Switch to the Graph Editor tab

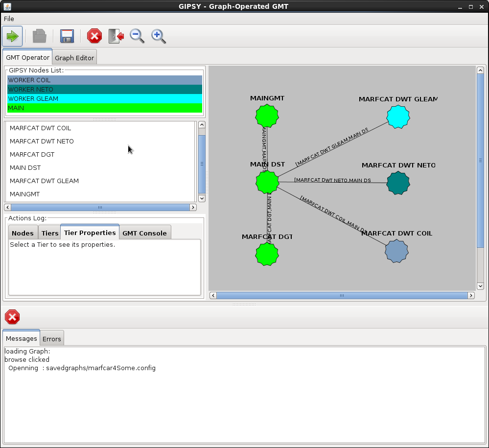click(x=74, y=58)
